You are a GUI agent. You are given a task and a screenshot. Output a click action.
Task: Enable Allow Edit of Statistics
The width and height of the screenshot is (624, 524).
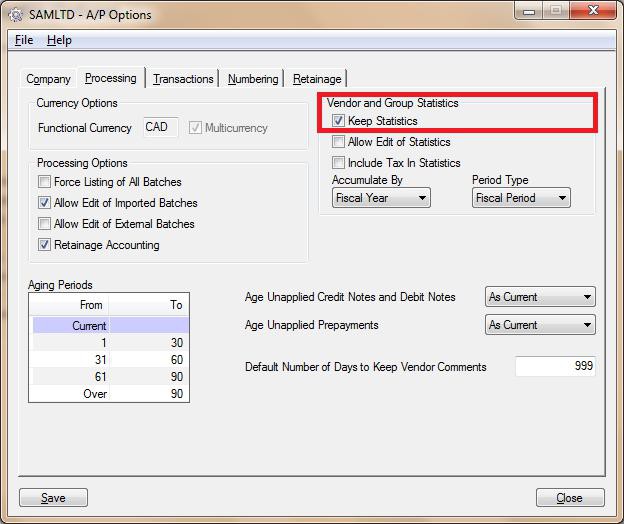pyautogui.click(x=338, y=142)
